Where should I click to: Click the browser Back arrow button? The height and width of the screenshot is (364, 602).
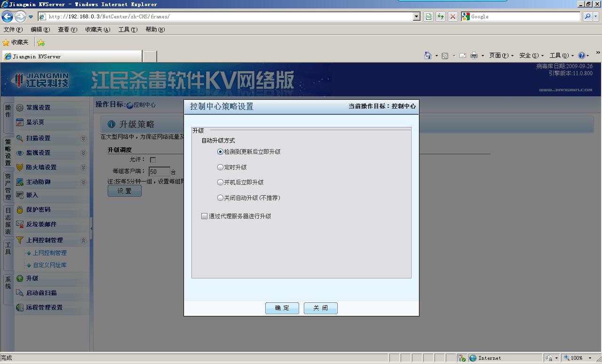7,16
